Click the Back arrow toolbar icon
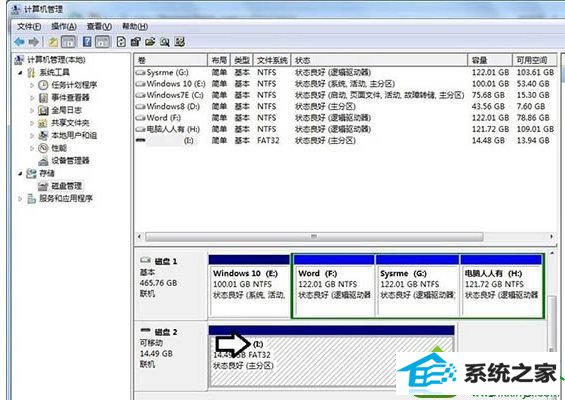The width and height of the screenshot is (565, 400). [x=19, y=42]
